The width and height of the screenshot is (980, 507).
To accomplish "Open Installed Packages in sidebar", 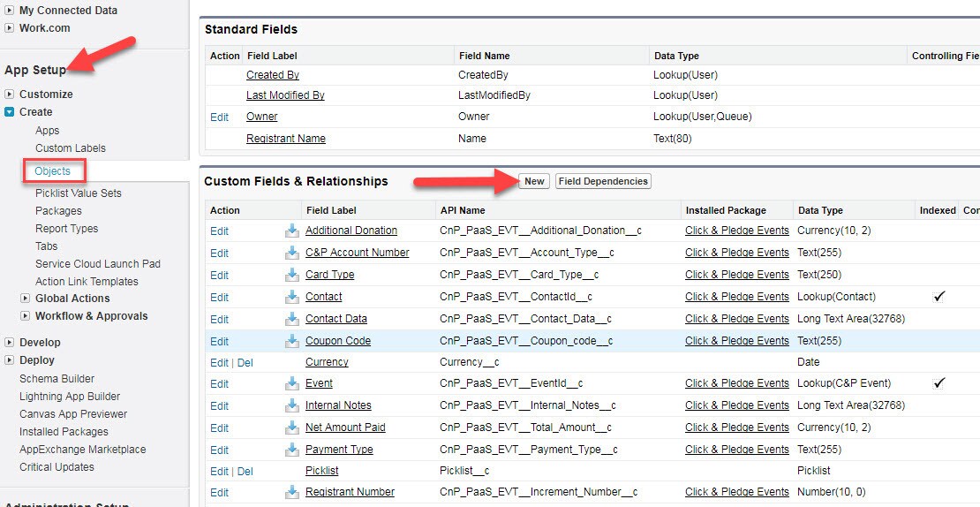I will pos(64,431).
